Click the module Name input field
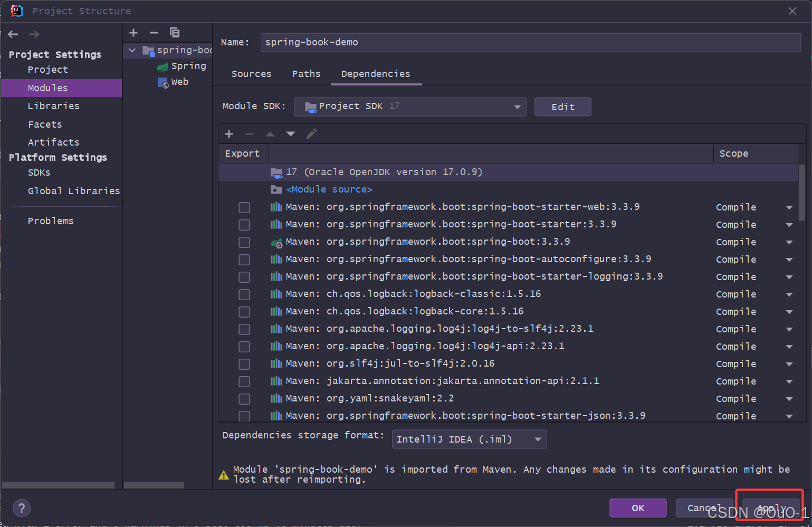 pos(531,42)
